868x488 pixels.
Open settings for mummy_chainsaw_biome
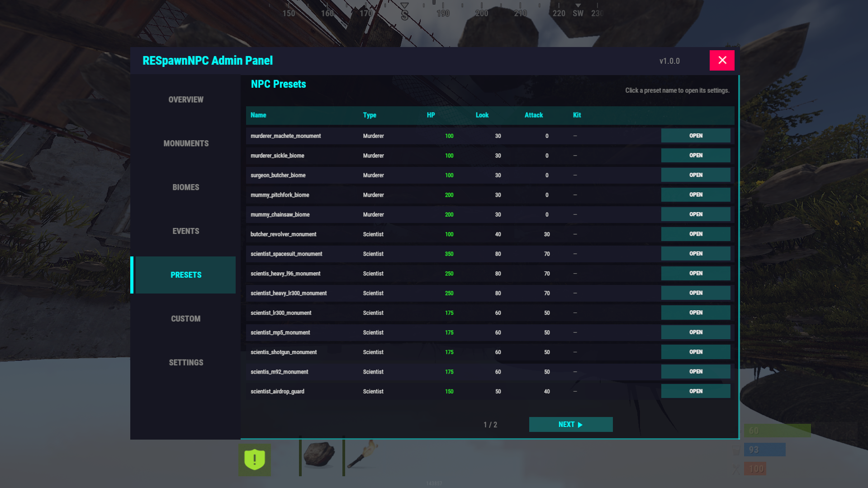coord(695,214)
